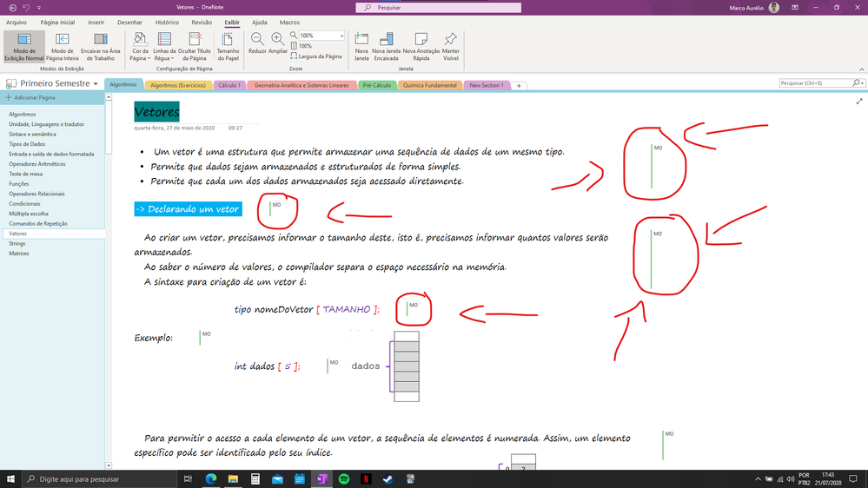Click Encaixar na Área de Trabalho
This screenshot has height=488, width=868.
point(100,47)
